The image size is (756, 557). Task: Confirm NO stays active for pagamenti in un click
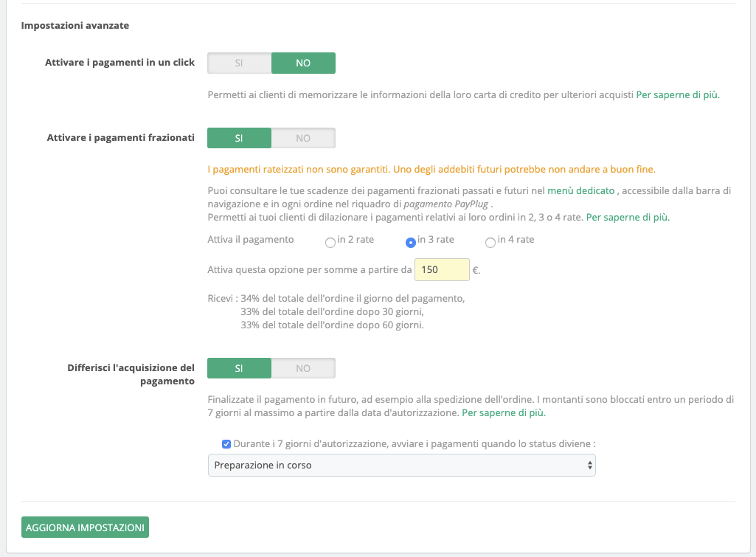click(x=303, y=63)
